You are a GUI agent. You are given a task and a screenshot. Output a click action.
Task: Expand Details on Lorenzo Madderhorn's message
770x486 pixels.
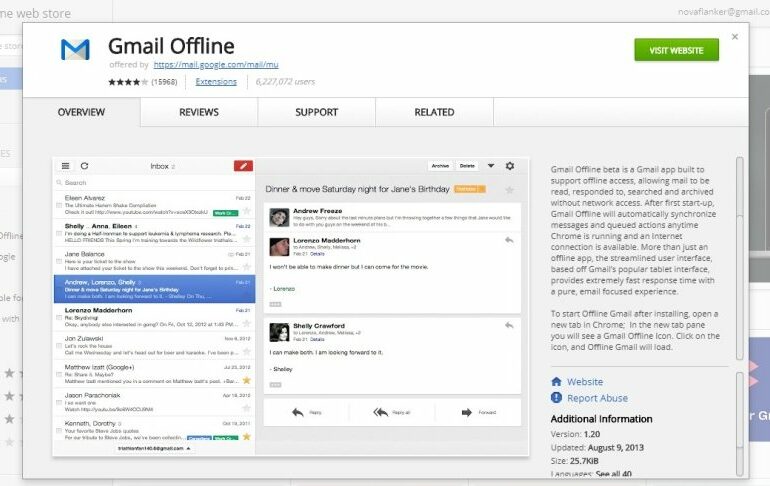point(317,254)
